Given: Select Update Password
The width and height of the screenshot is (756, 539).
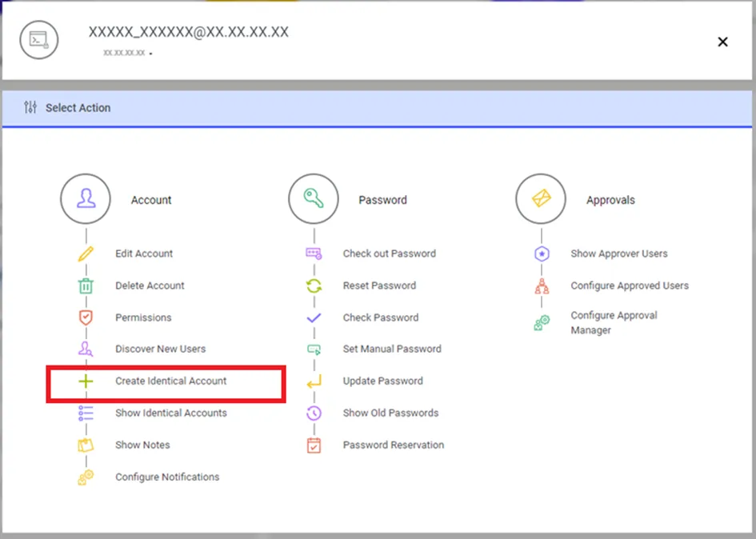Looking at the screenshot, I should tap(383, 381).
